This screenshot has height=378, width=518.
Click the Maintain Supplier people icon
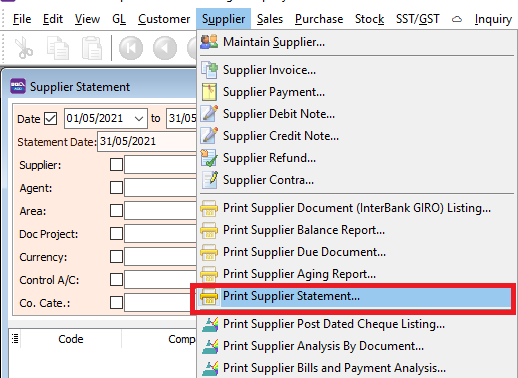click(x=209, y=42)
